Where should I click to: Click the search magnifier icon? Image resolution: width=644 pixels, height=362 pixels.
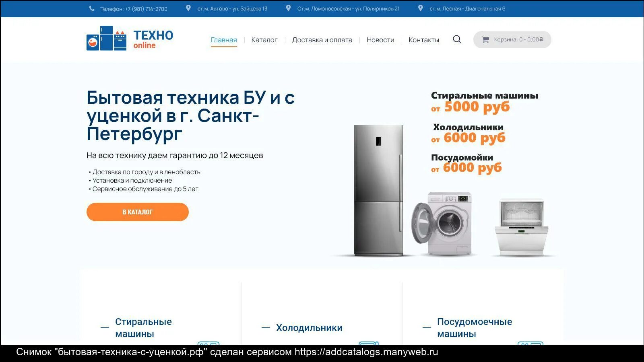click(457, 39)
